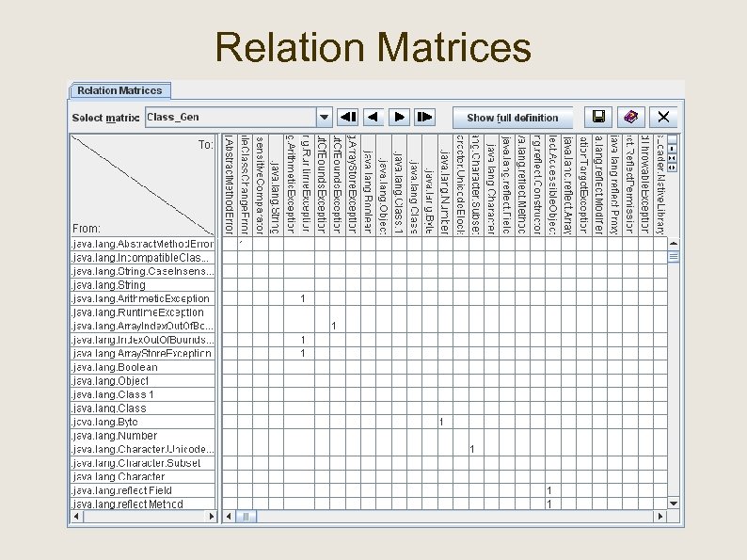The height and width of the screenshot is (560, 747).
Task: Select row java.lang.reflect.Field
Action: pyautogui.click(x=143, y=490)
